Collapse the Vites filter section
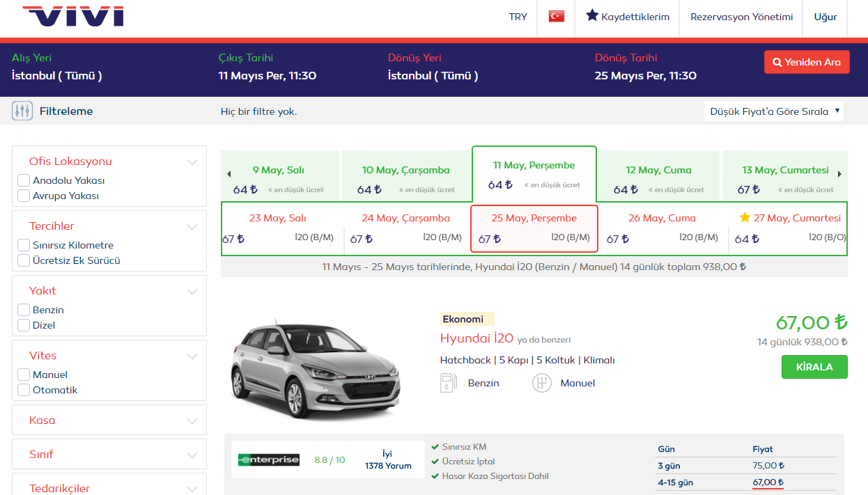This screenshot has width=868, height=495. tap(192, 356)
